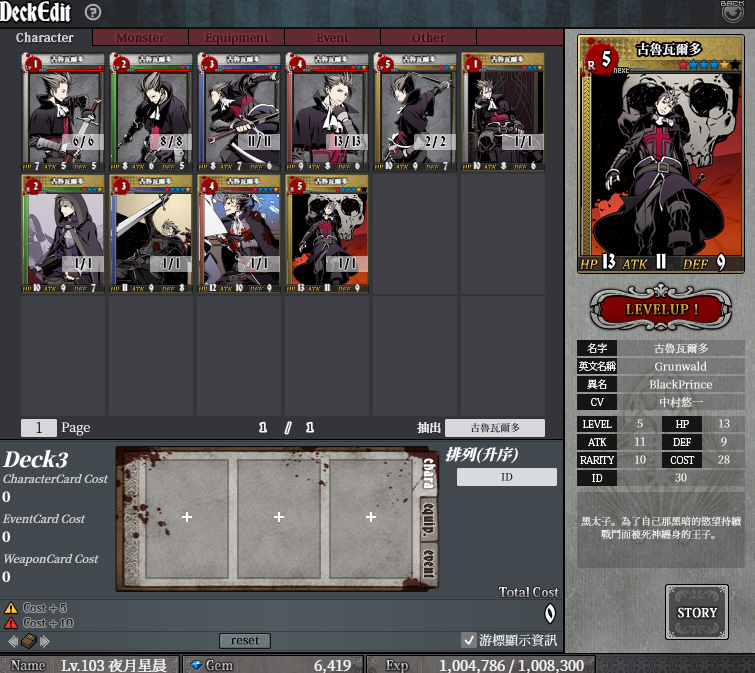This screenshot has height=673, width=755.
Task: Click the LEVELUP ! button
Action: coord(661,308)
